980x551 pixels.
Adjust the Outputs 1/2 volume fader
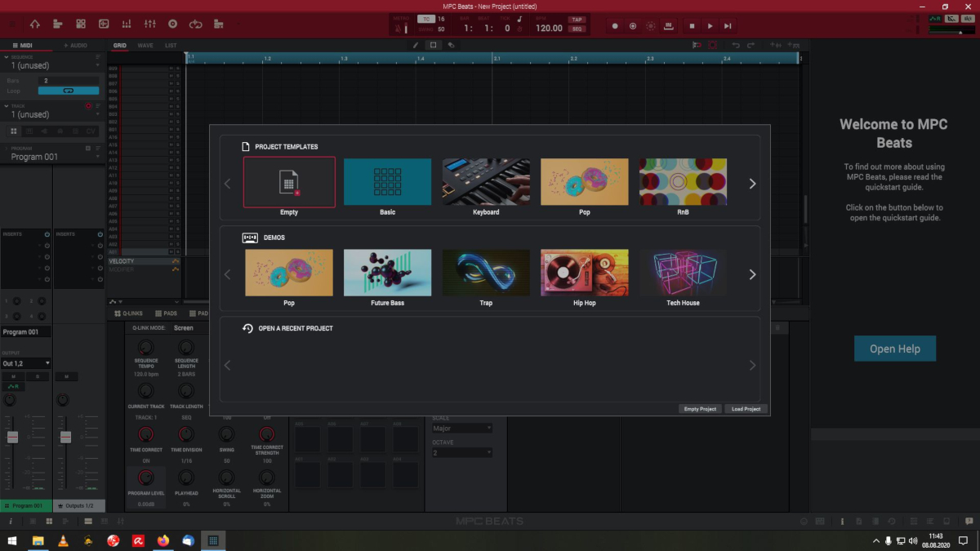(65, 437)
